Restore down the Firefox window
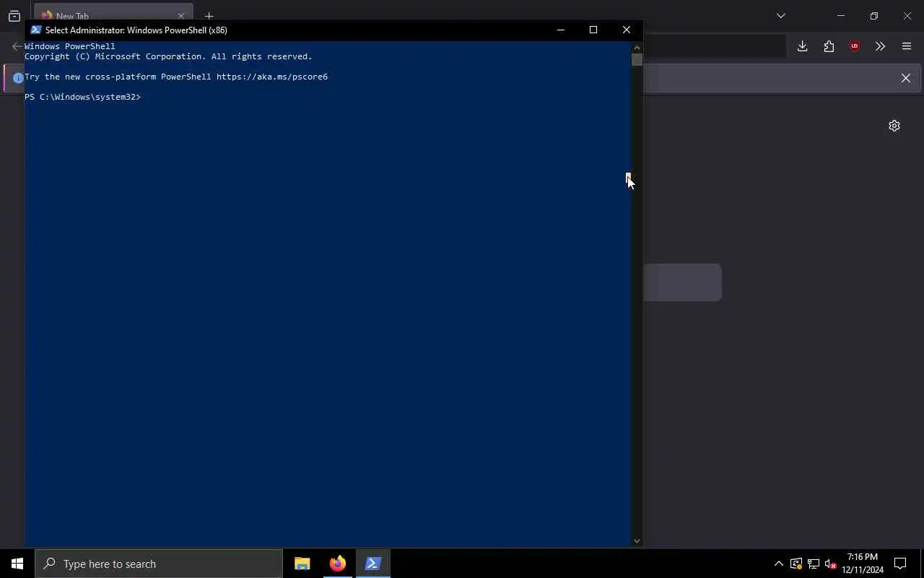Viewport: 924px width, 578px height. tap(874, 15)
